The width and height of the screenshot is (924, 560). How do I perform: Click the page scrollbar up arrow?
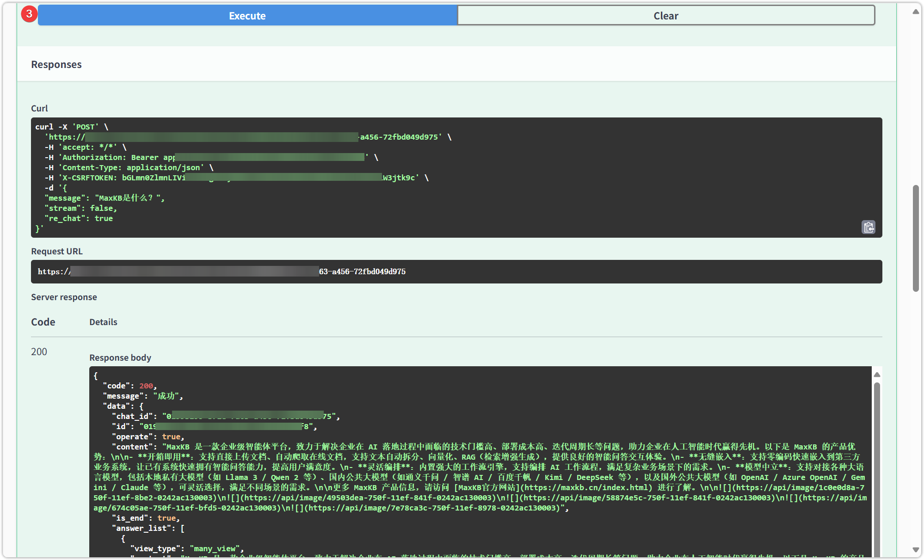click(x=915, y=12)
